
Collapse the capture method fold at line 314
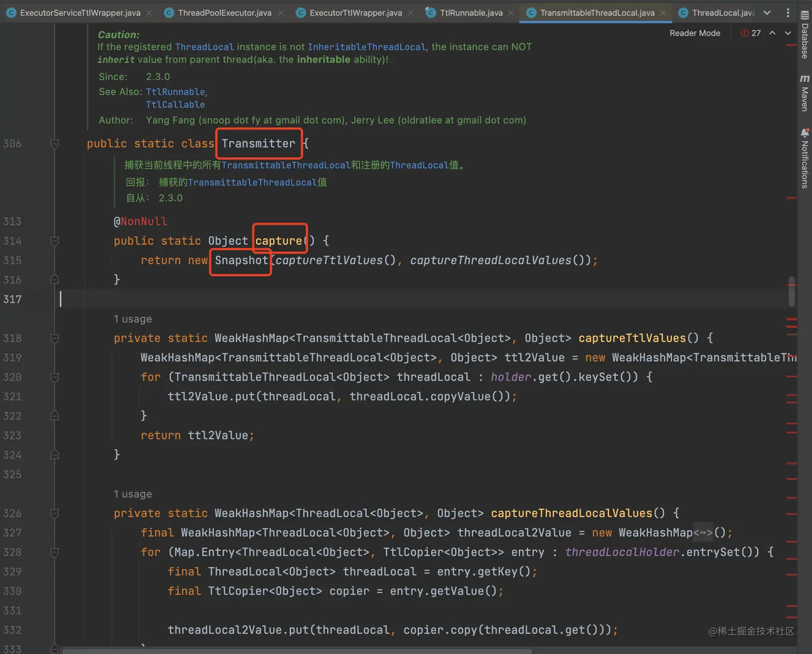[x=54, y=241]
